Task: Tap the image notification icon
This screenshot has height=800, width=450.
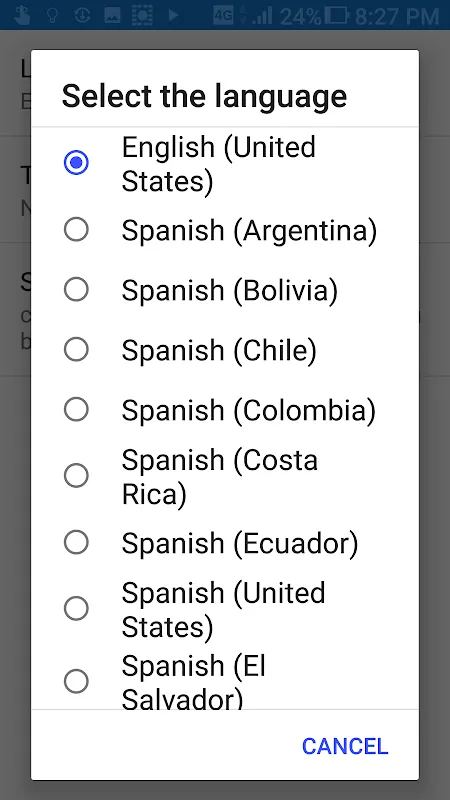Action: [112, 15]
